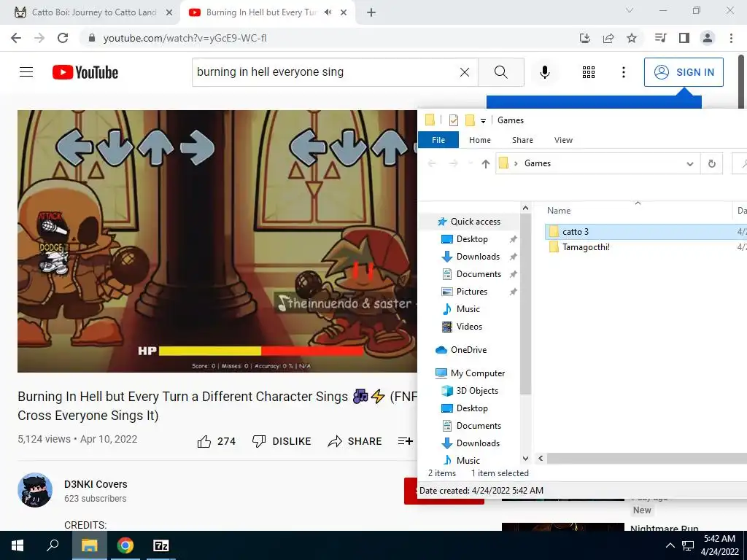Click the 7-Zip taskbar icon
Viewport: 747px width, 560px height.
(x=161, y=545)
